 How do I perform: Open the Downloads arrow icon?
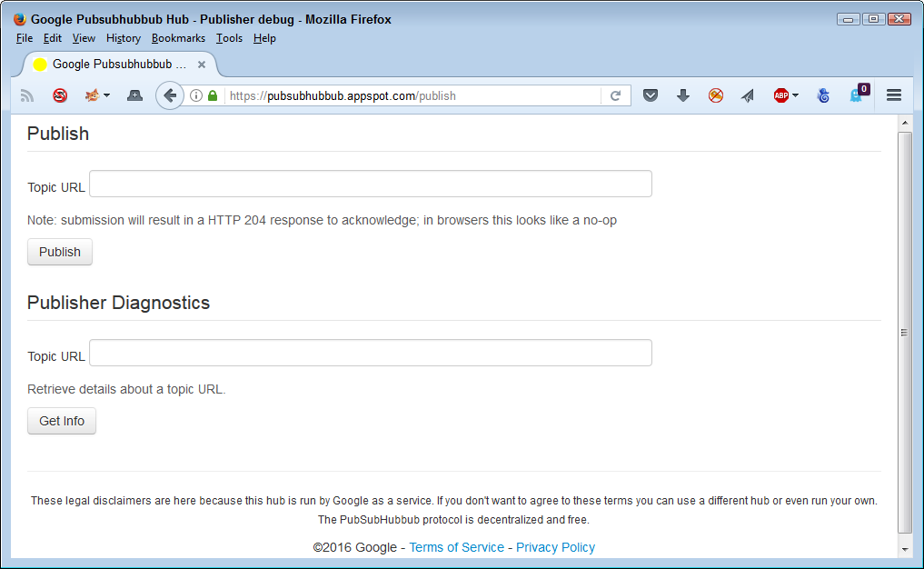683,95
